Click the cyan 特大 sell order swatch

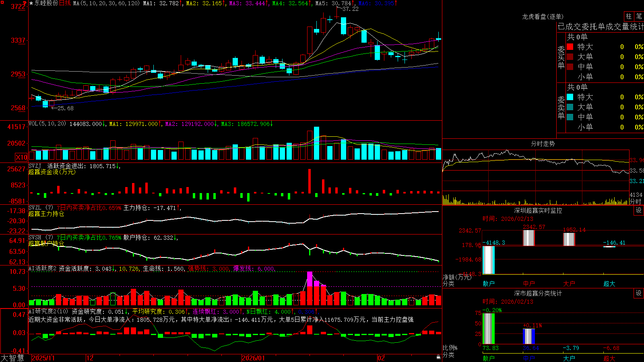[570, 97]
